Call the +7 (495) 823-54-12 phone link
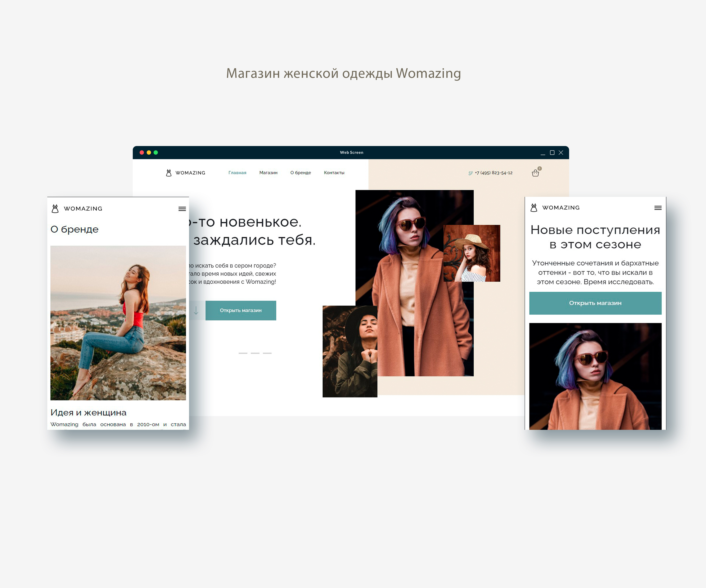 (494, 173)
